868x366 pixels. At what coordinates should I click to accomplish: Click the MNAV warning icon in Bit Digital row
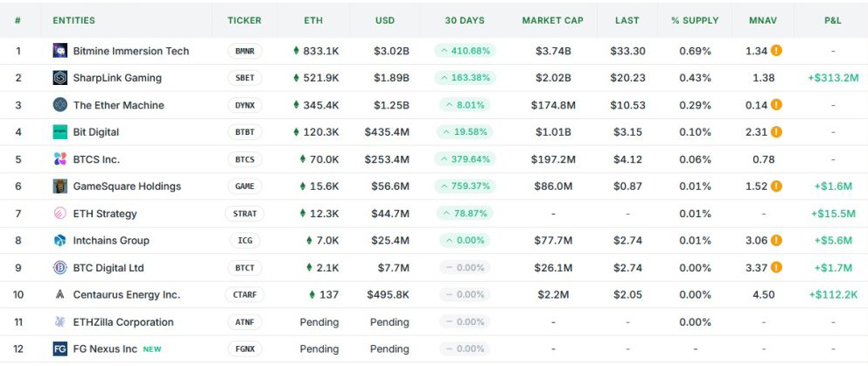[776, 132]
